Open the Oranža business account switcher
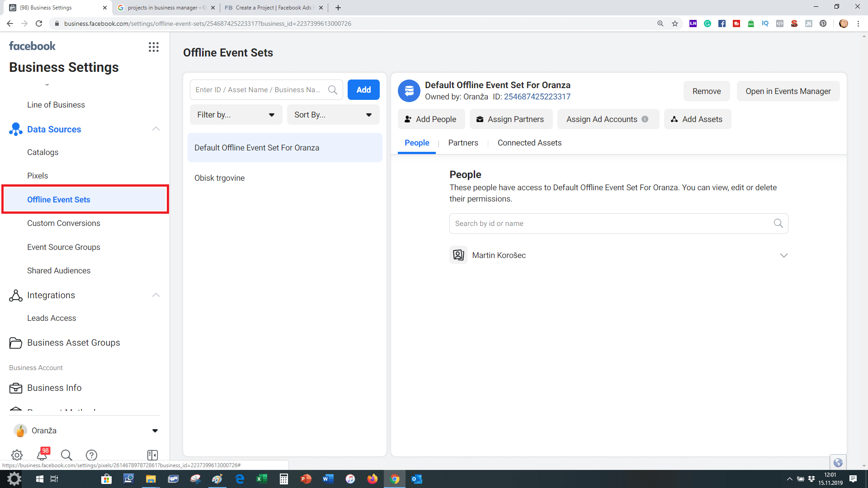This screenshot has height=488, width=868. tap(85, 431)
